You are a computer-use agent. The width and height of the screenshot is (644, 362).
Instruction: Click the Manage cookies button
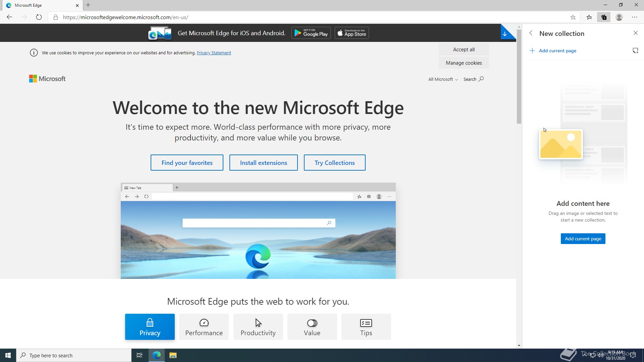[x=464, y=63]
